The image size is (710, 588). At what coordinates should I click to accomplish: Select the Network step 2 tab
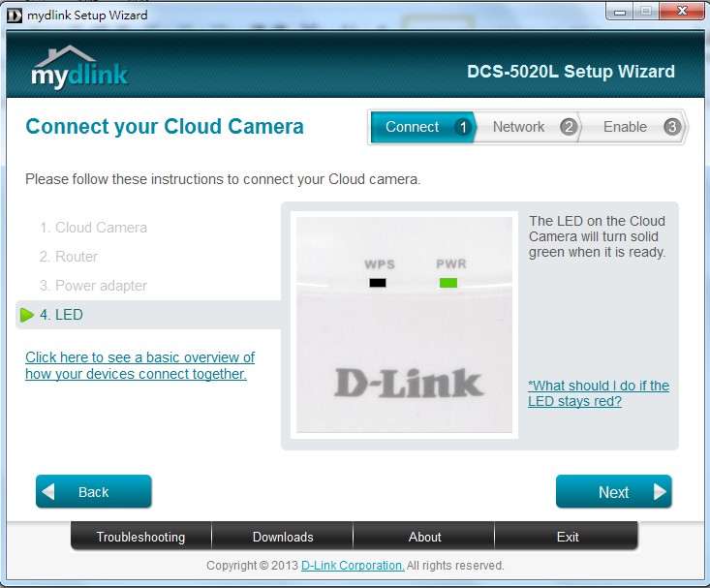tap(527, 127)
